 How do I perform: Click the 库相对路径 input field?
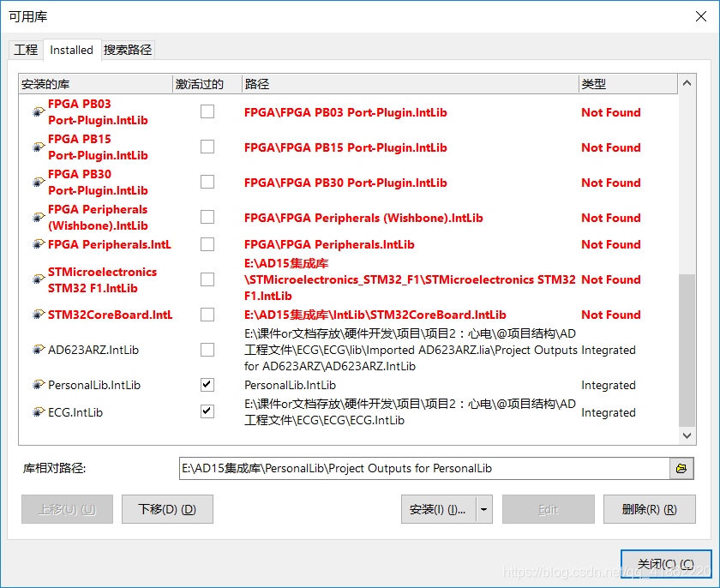[424, 468]
